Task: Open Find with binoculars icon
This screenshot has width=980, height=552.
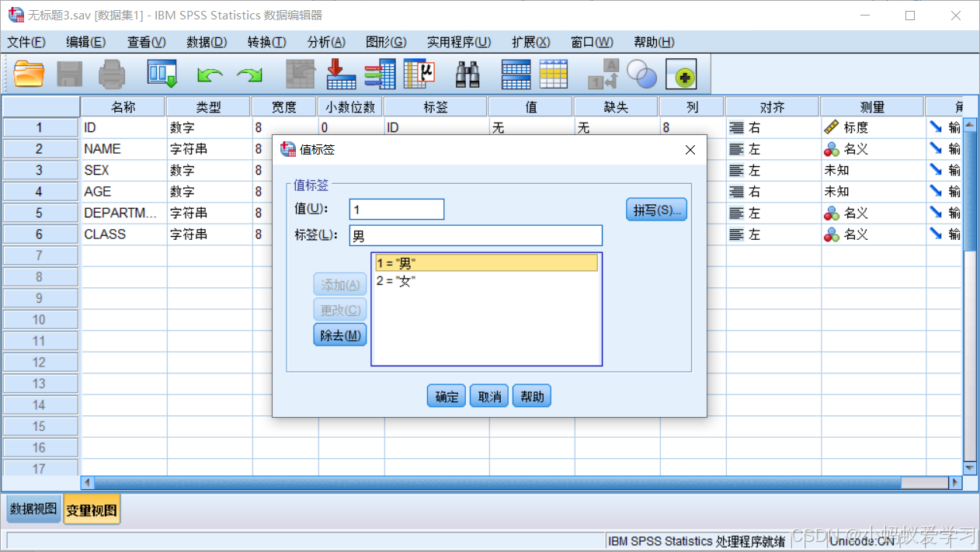Action: click(467, 75)
